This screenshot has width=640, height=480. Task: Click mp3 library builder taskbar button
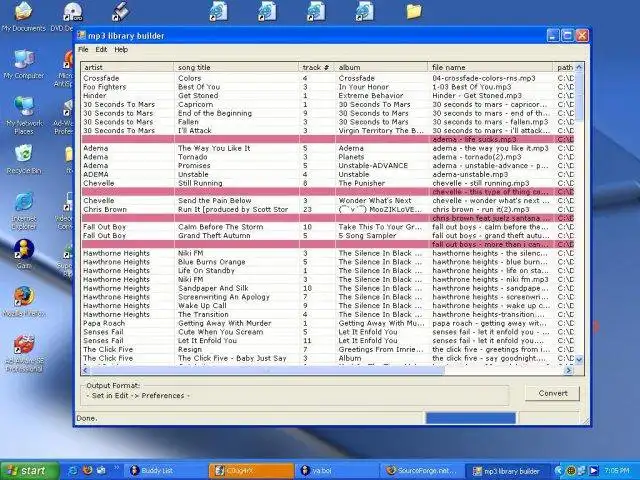[x=508, y=471]
